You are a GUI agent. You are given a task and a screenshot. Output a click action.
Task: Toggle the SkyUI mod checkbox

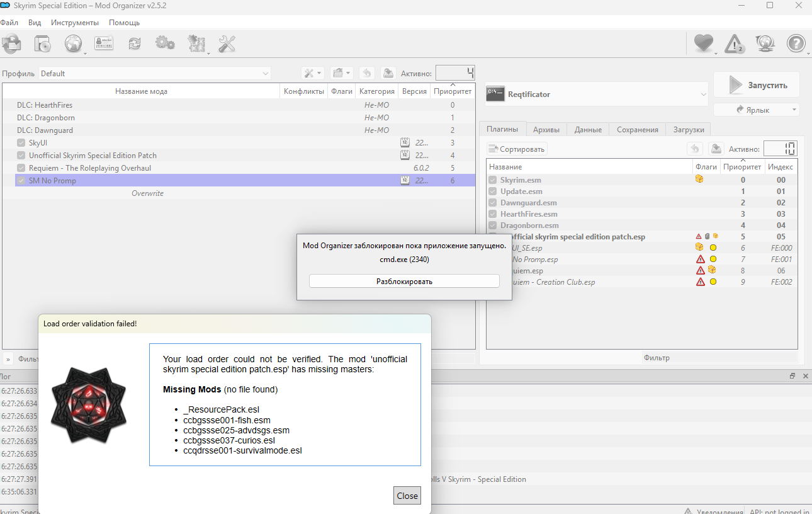21,143
